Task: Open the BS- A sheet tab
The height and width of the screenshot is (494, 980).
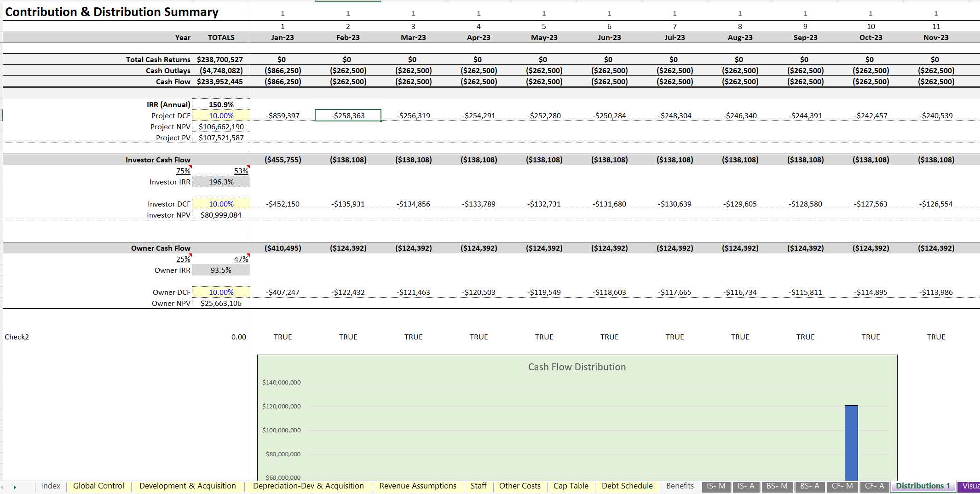Action: click(x=810, y=486)
